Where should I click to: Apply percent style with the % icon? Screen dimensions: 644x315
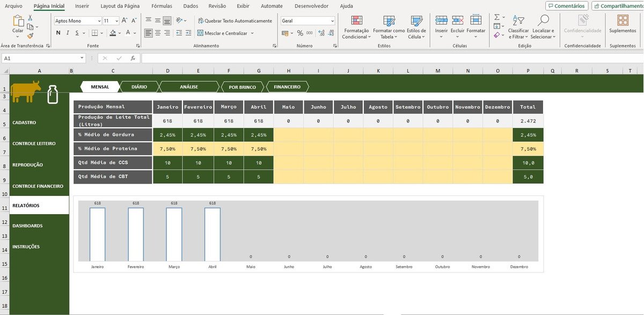300,33
